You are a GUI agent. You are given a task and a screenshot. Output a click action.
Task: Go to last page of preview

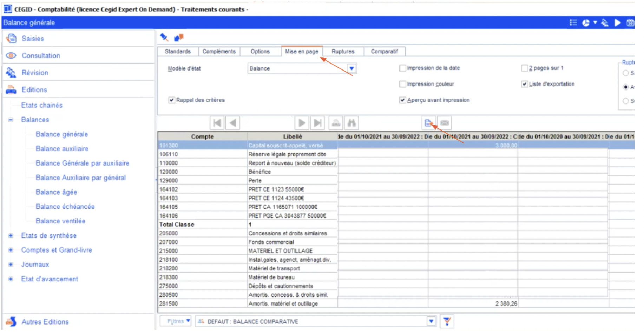point(317,123)
